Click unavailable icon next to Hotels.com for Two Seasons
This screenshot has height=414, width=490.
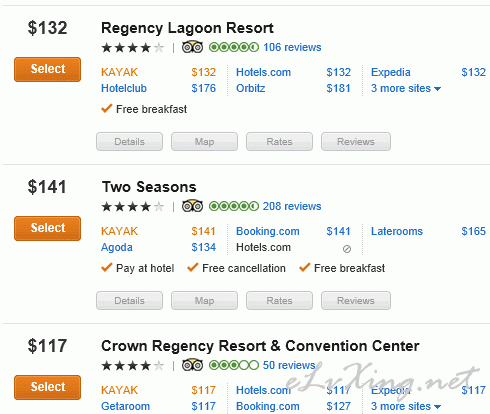point(347,249)
